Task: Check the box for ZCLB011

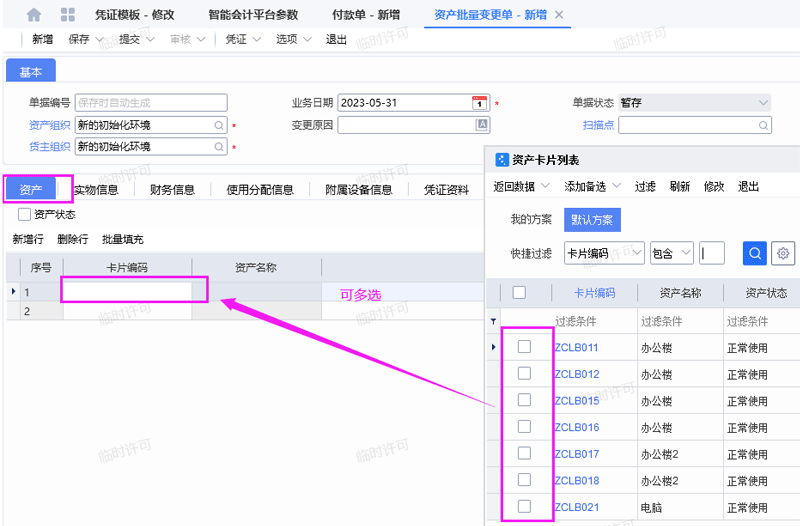Action: click(524, 347)
